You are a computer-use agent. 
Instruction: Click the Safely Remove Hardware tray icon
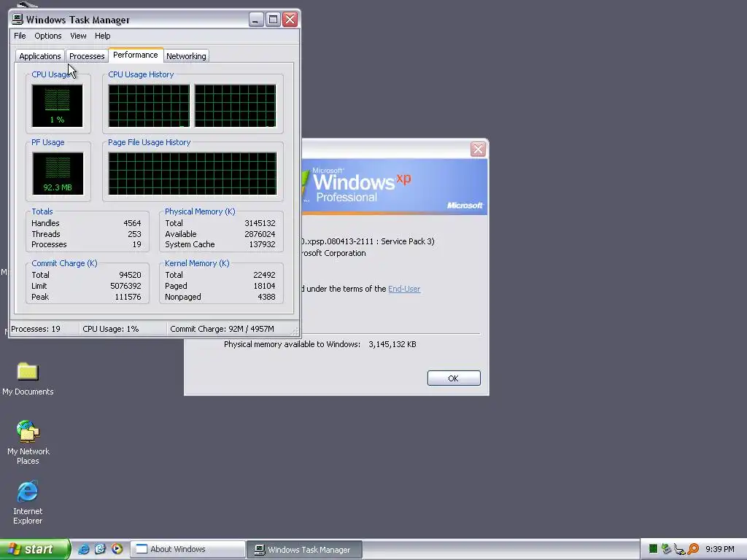pyautogui.click(x=666, y=549)
